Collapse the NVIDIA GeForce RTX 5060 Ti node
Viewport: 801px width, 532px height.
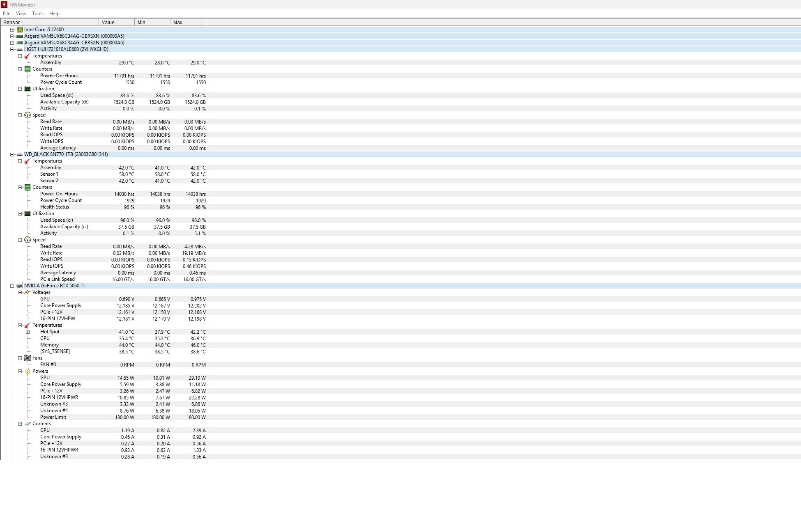[12, 286]
